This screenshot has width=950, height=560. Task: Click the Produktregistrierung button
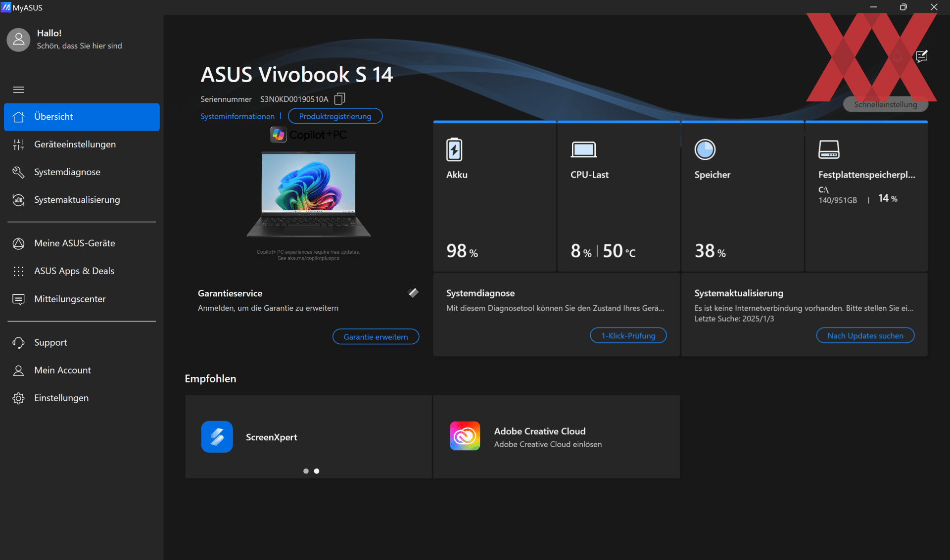(335, 116)
